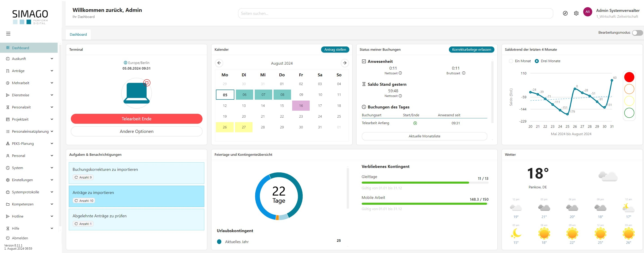Screen dimensions: 644x253
Task: Enable the Bearbeitungsmodus toggle
Action: coord(637,33)
